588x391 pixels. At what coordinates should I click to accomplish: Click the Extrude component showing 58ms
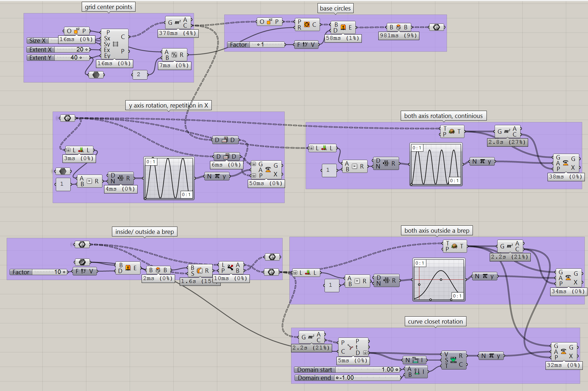344,27
